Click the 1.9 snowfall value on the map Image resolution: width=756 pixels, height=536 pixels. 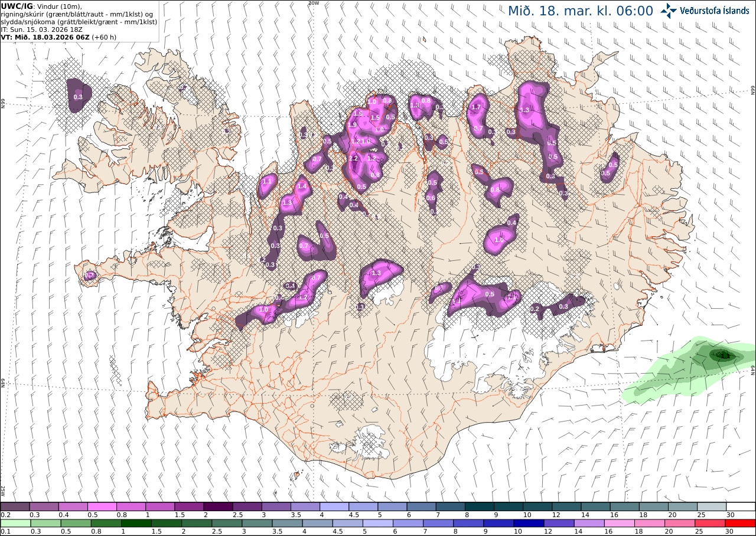click(x=352, y=125)
